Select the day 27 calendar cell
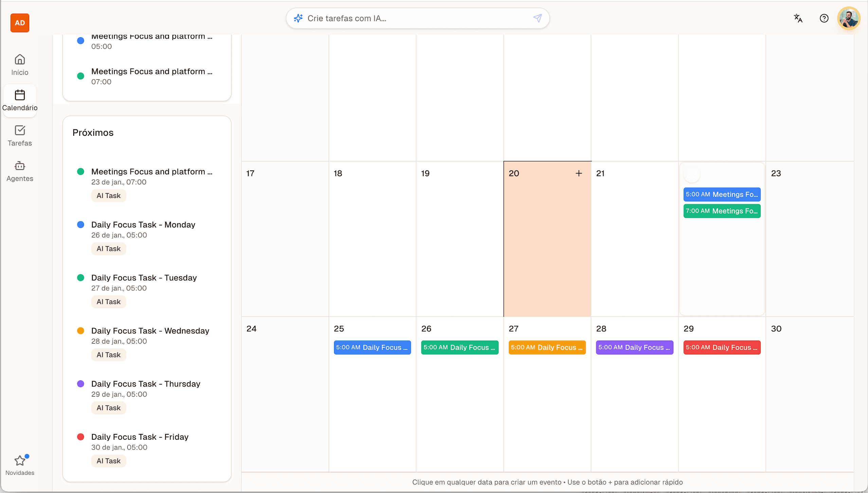868x493 pixels. pos(547,407)
